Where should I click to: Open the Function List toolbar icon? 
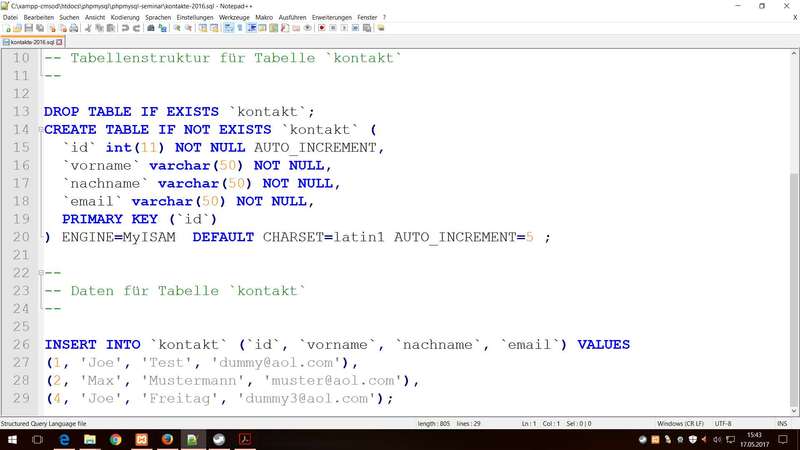point(285,28)
